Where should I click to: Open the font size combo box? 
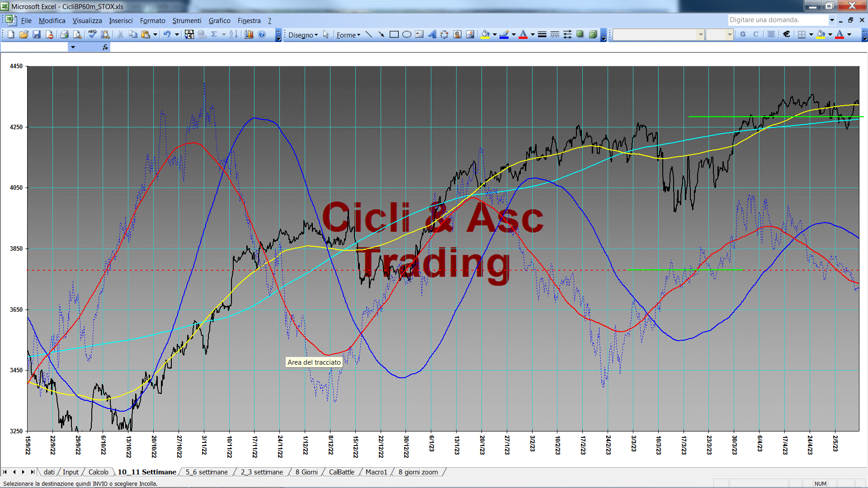(x=719, y=34)
